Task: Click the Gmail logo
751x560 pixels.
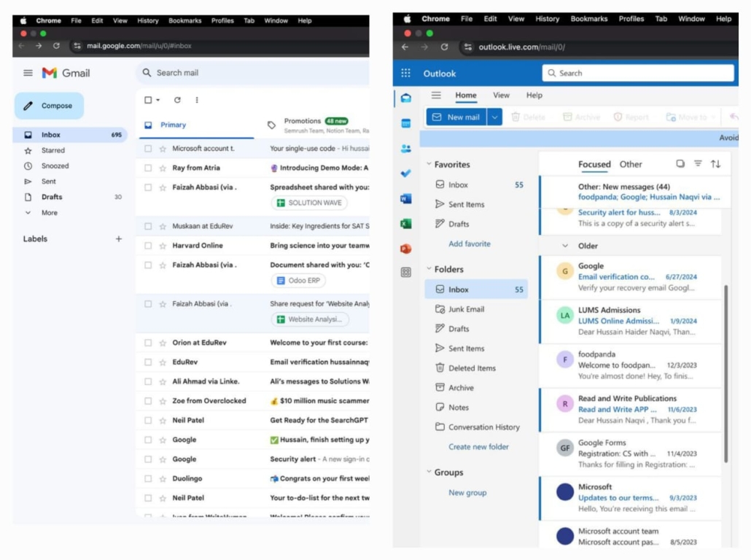Action: [66, 73]
